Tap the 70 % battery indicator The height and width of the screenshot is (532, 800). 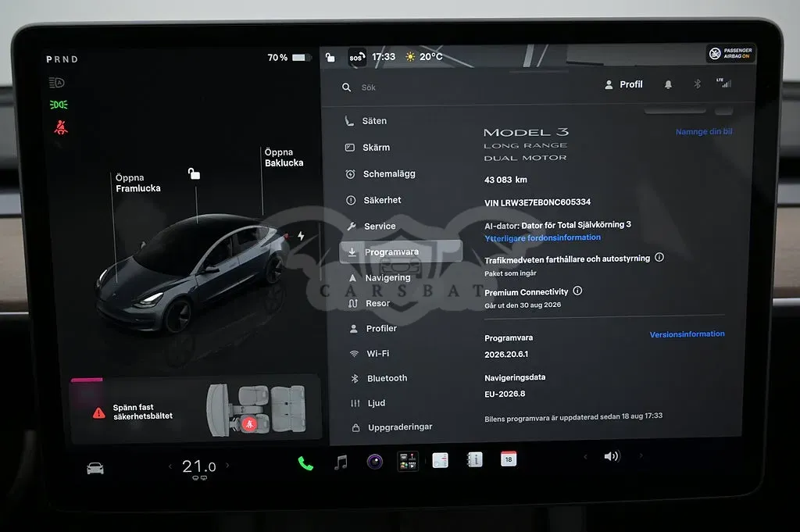point(289,58)
